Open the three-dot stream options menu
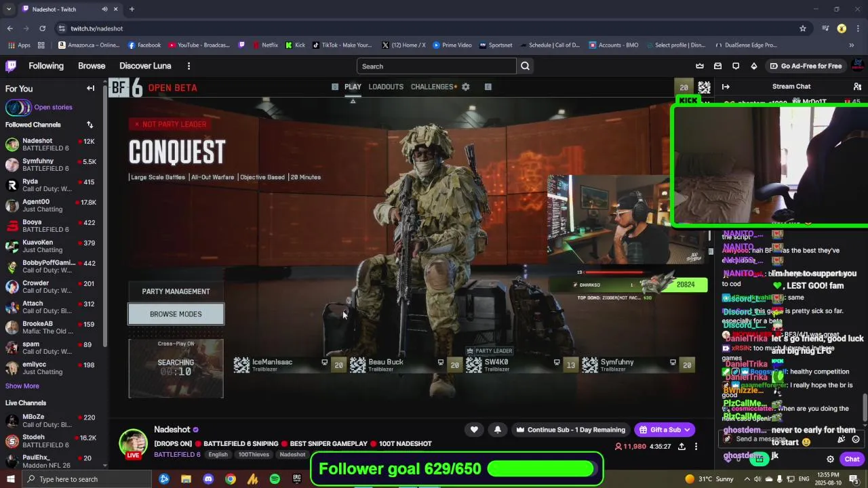Screen dimensions: 868x488 (696, 447)
